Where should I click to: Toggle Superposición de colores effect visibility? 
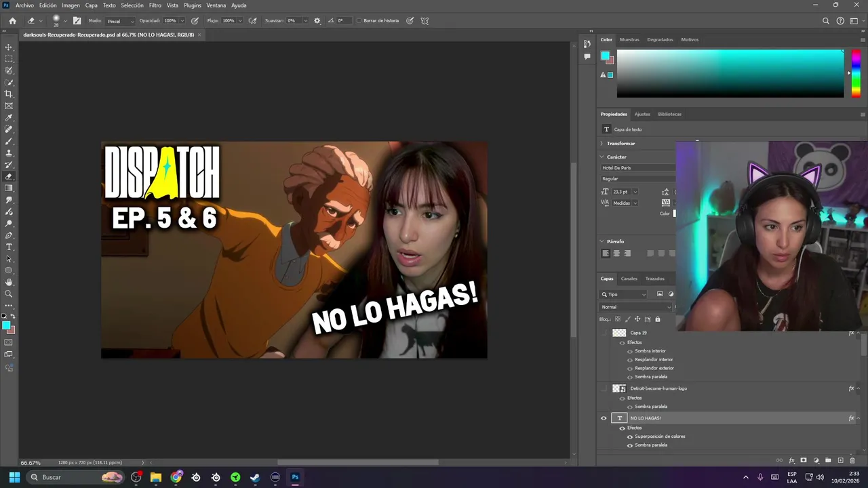tap(630, 436)
